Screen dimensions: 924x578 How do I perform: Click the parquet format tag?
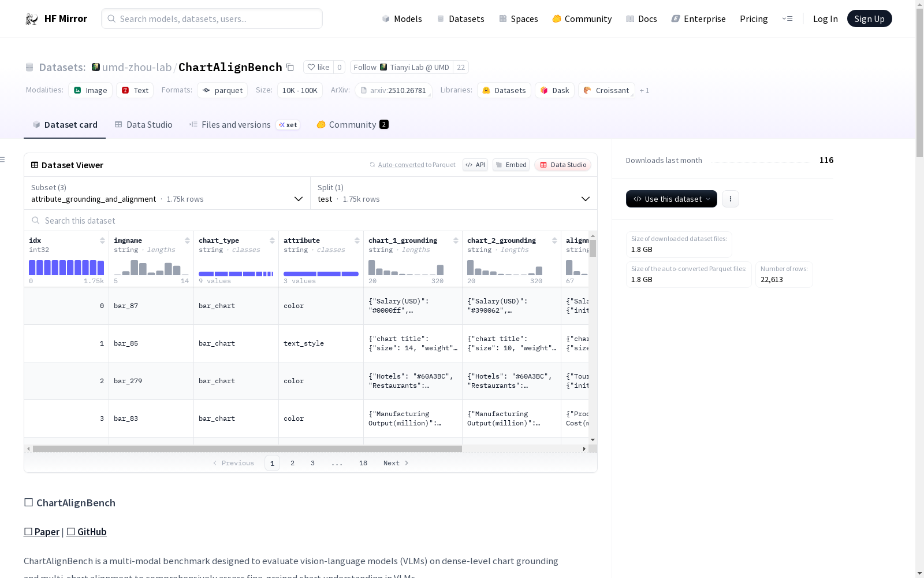click(222, 90)
